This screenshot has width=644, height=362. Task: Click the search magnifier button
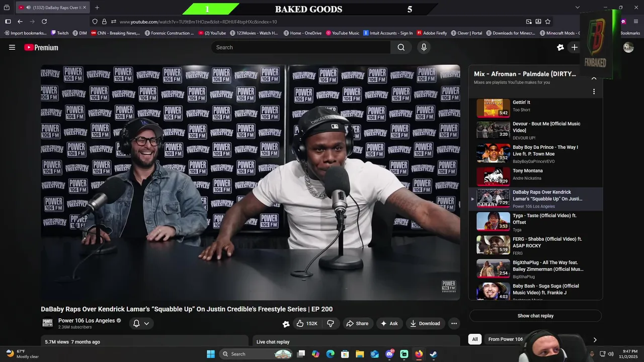tap(401, 47)
